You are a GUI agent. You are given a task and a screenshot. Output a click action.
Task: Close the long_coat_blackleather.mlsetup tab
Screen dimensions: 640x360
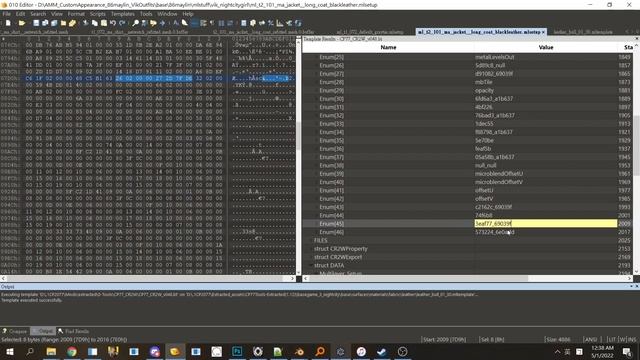point(543,32)
